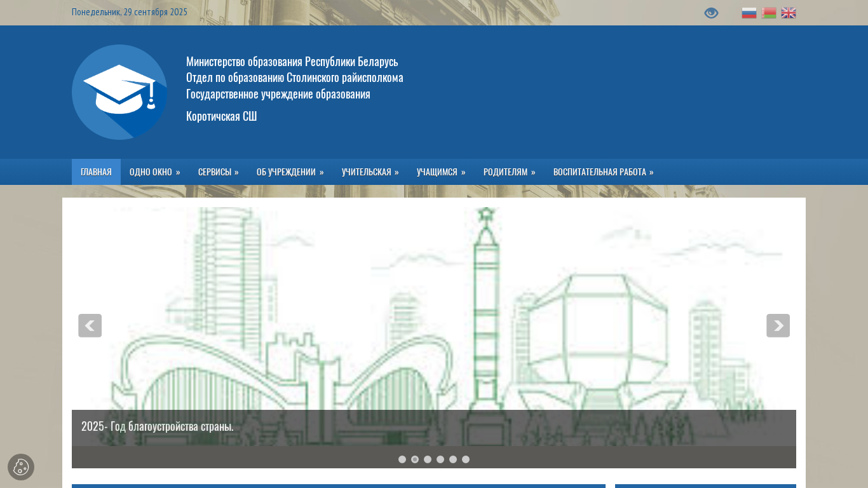Expand the Сервисы menu

click(219, 172)
